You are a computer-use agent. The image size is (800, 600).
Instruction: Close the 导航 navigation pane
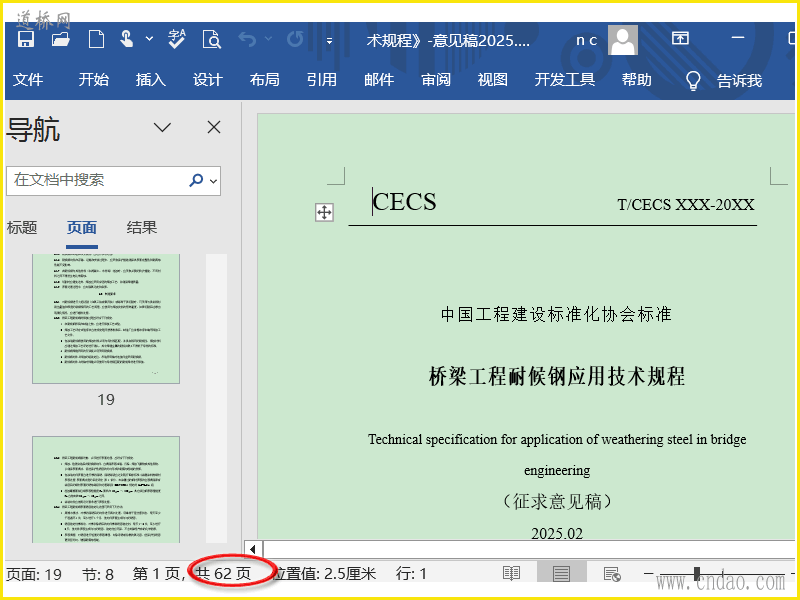click(214, 127)
